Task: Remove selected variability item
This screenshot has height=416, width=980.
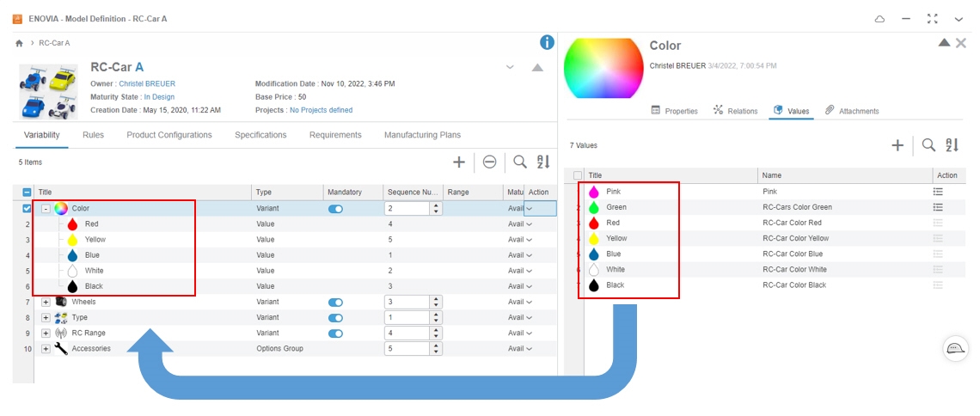Action: 490,162
